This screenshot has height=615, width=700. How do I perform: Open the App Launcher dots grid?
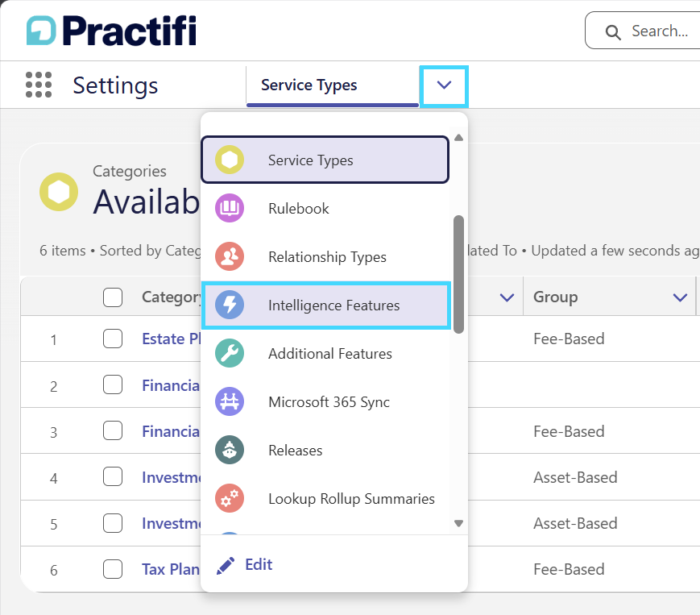tap(39, 85)
